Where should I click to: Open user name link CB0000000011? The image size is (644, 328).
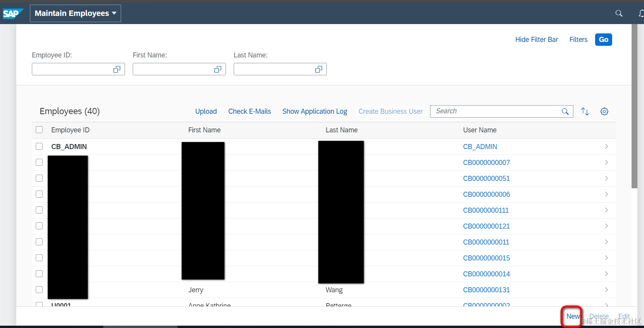pos(486,242)
